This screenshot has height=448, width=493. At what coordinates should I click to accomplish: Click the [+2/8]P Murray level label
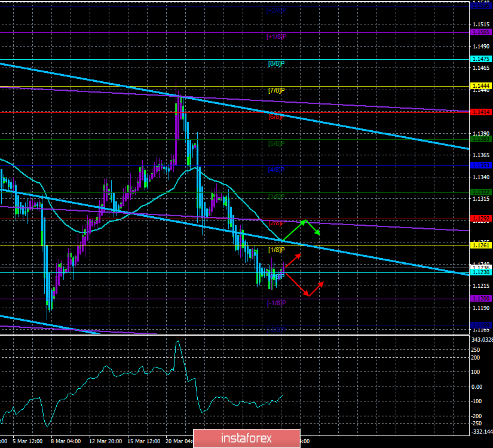[276, 10]
